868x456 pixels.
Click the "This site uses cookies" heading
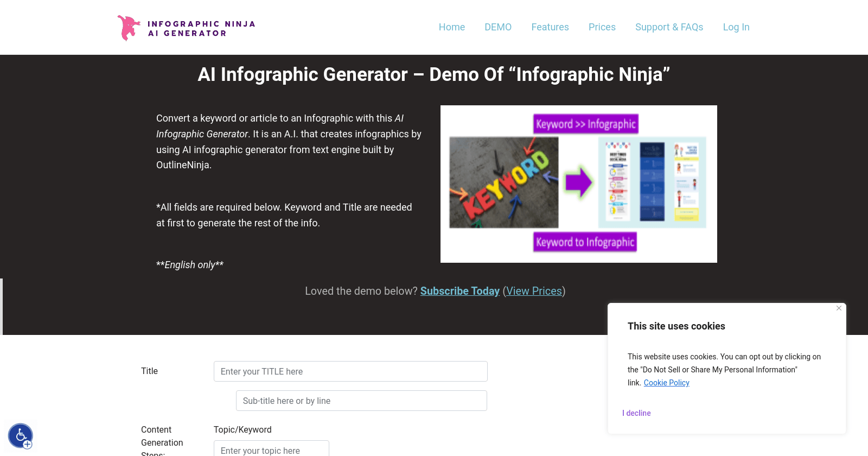[x=676, y=326]
